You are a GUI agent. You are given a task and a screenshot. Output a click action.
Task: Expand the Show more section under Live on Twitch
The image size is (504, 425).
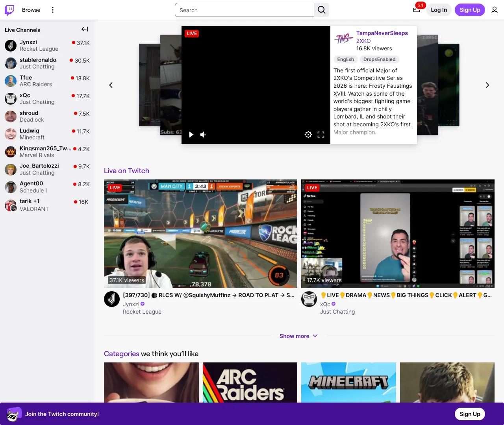pos(298,336)
